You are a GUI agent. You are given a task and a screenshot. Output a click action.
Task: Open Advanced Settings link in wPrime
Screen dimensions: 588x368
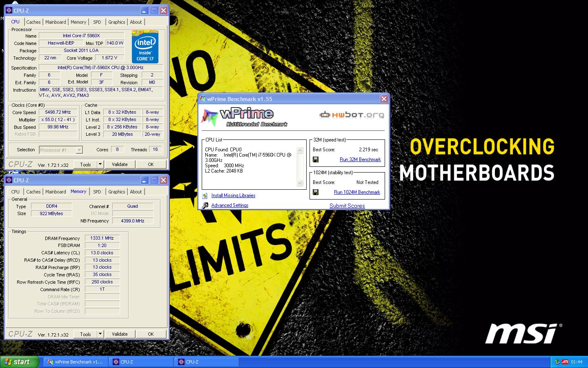point(230,205)
